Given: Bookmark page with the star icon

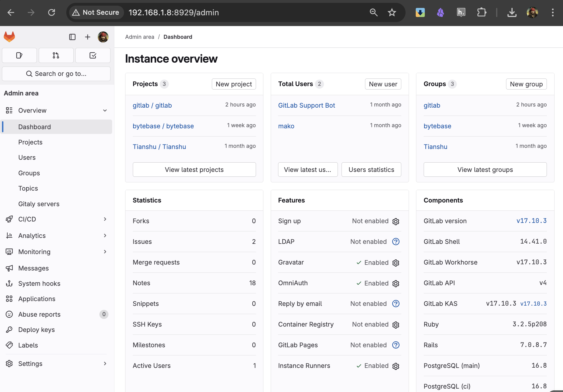Looking at the screenshot, I should (392, 12).
